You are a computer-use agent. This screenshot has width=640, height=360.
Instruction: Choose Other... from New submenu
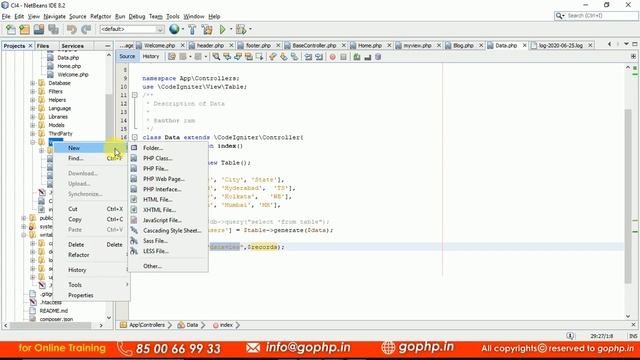(168, 266)
